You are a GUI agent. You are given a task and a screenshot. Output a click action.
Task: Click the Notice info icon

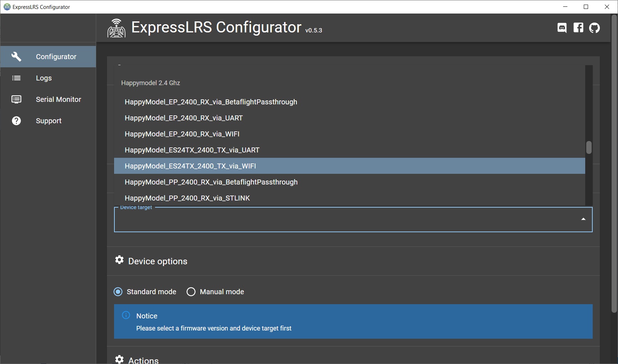point(126,315)
